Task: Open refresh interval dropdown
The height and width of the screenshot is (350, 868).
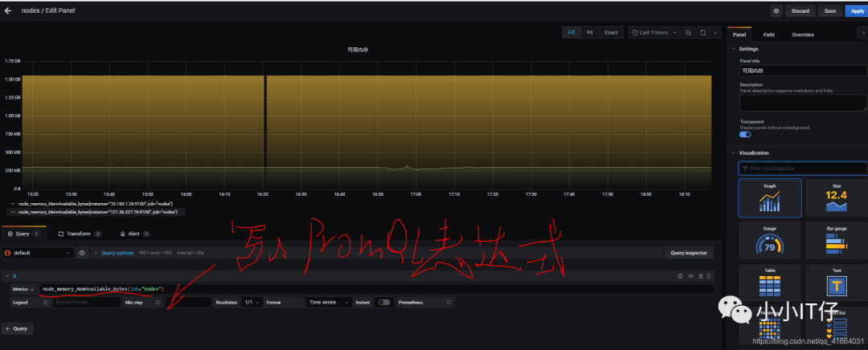Action: (x=715, y=33)
